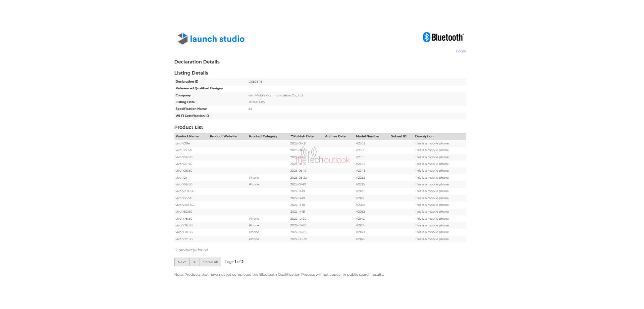Click publish date 2022-06-30
Image resolution: width=644 pixels, height=309 pixels.
[x=299, y=239]
